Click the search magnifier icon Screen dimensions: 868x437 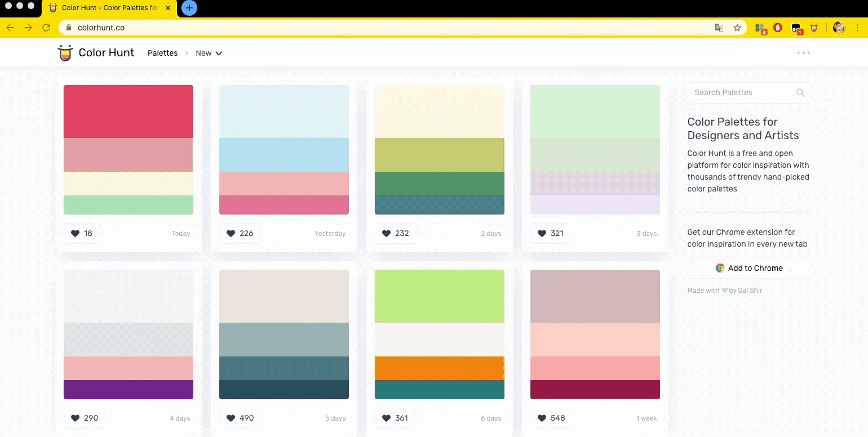[800, 93]
